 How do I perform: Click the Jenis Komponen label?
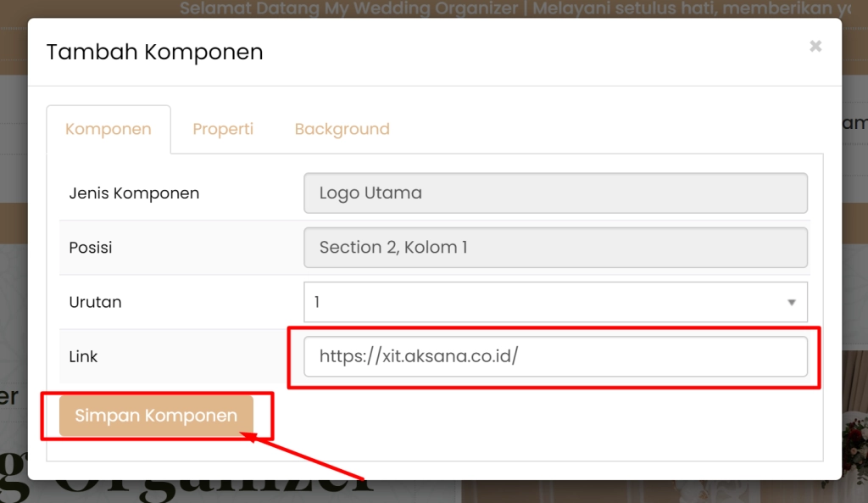pyautogui.click(x=134, y=193)
